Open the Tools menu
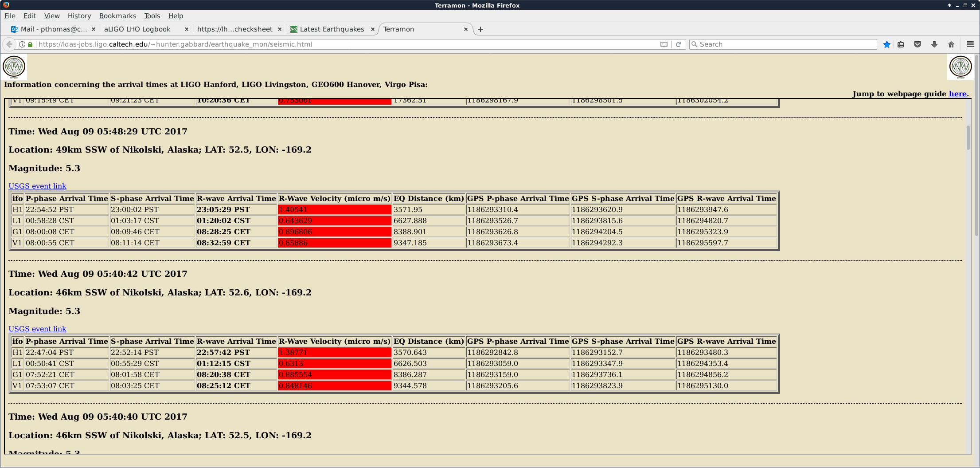980x468 pixels. coord(152,16)
